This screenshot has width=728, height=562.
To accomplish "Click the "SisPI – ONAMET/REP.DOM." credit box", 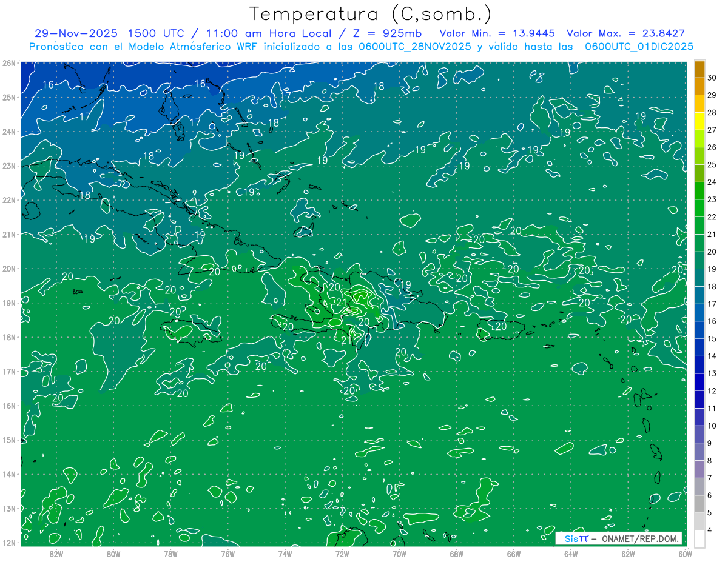I will click(x=618, y=538).
